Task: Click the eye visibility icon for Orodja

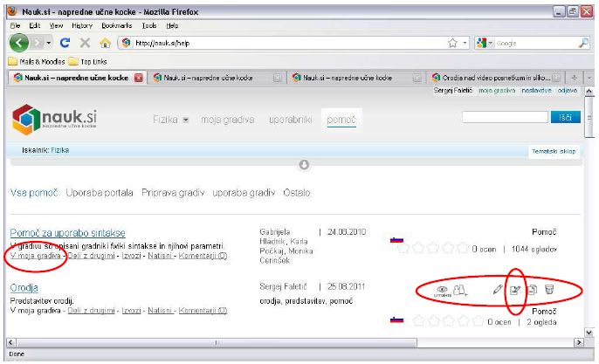Action: tap(442, 289)
